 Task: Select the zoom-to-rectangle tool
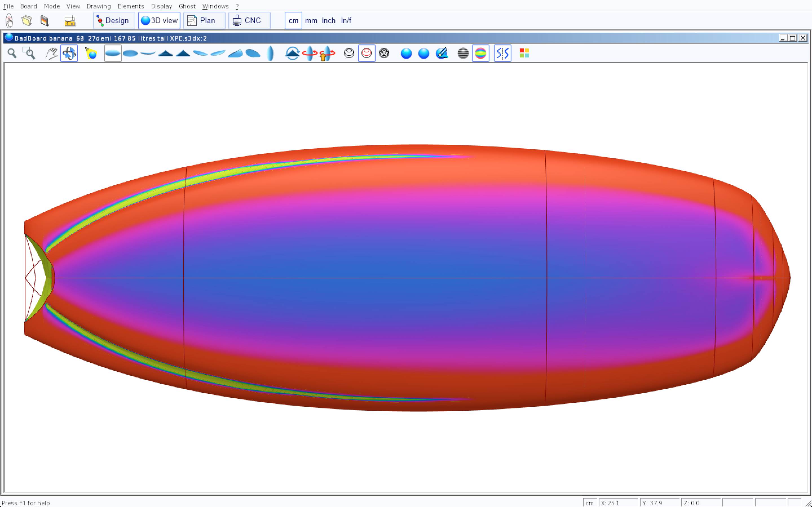pyautogui.click(x=29, y=53)
